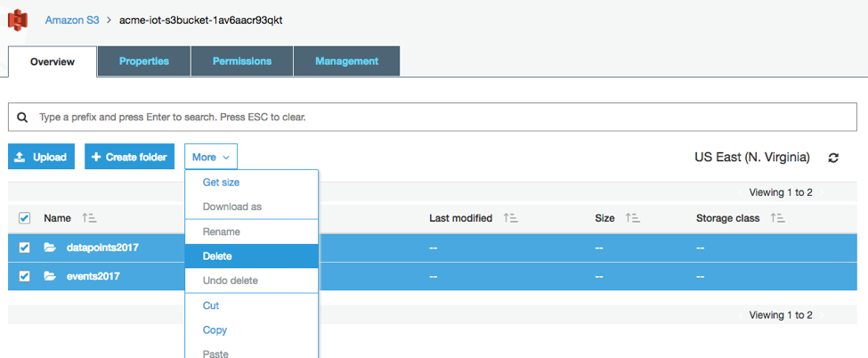Switch to the Overview tab
The height and width of the screenshot is (358, 868).
pos(53,61)
